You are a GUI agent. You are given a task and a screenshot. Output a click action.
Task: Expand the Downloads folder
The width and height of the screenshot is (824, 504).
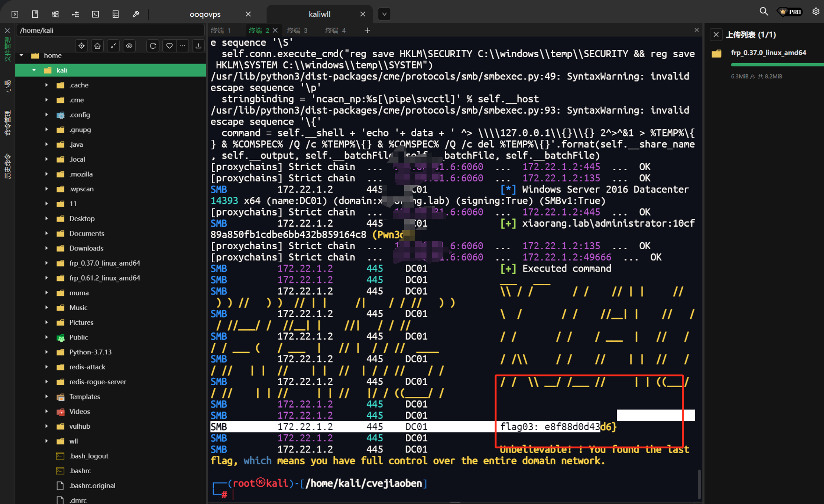(x=46, y=248)
